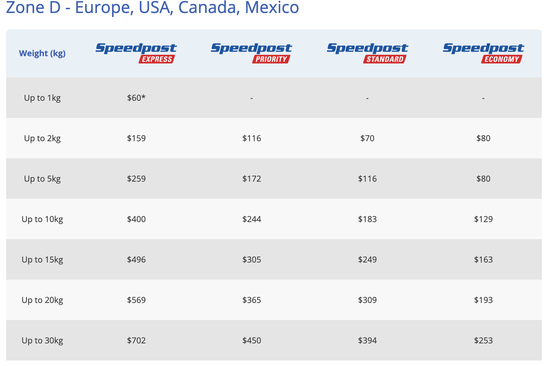Select the $60* Express price

136,98
